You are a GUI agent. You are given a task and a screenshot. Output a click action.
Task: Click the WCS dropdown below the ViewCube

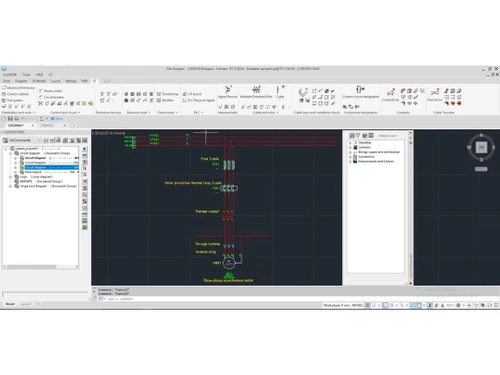pyautogui.click(x=481, y=169)
